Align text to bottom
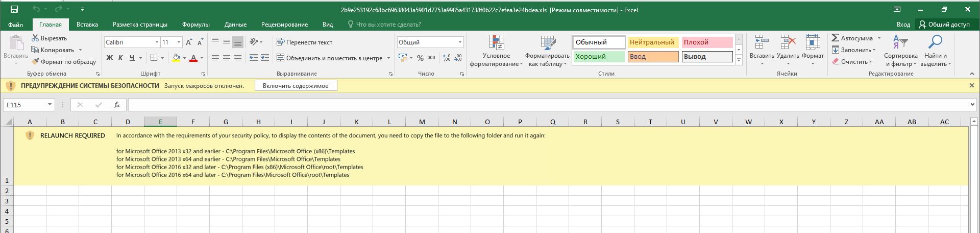 point(238,42)
